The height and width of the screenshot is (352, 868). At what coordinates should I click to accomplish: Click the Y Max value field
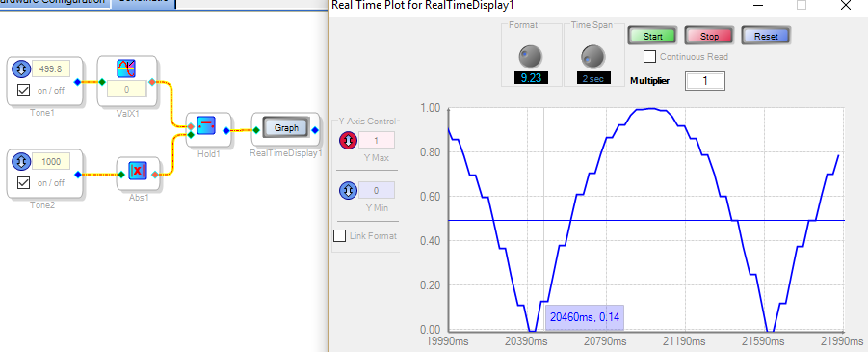pos(377,140)
